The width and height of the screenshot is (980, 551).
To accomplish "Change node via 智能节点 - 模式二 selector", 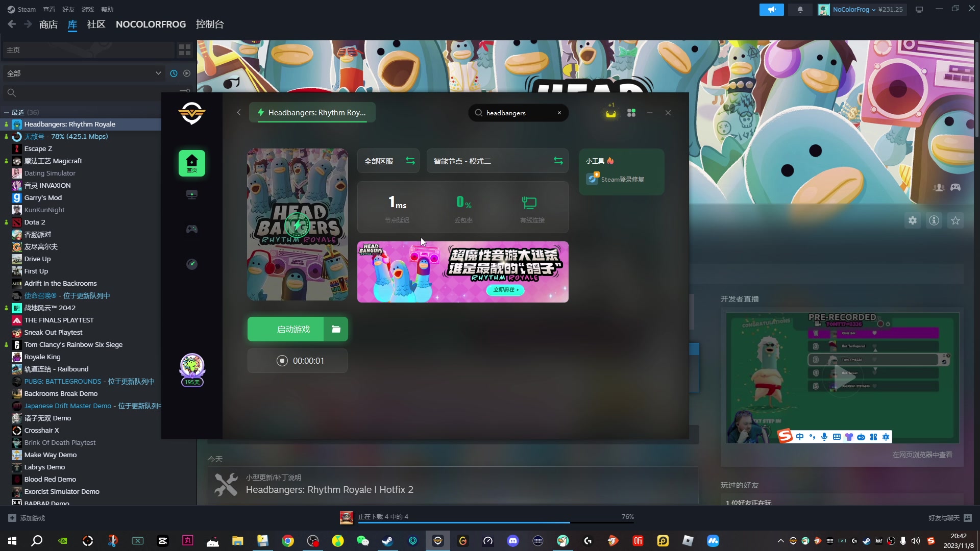I will 498,161.
